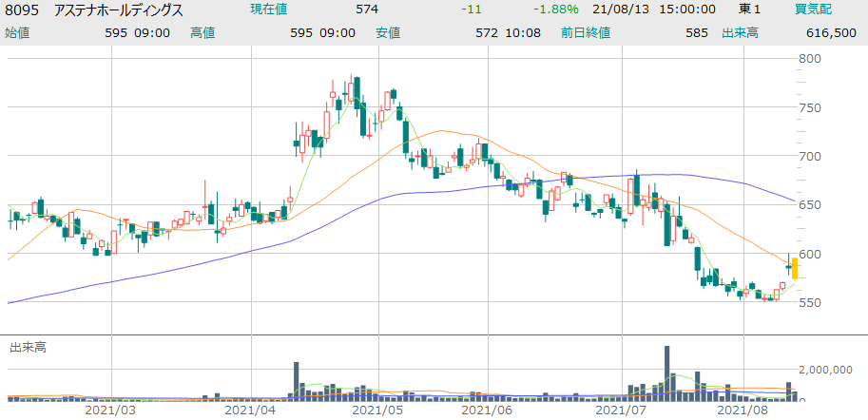Viewport: 868px width, 420px height.
Task: Click the 800 price axis label
Action: 810,58
